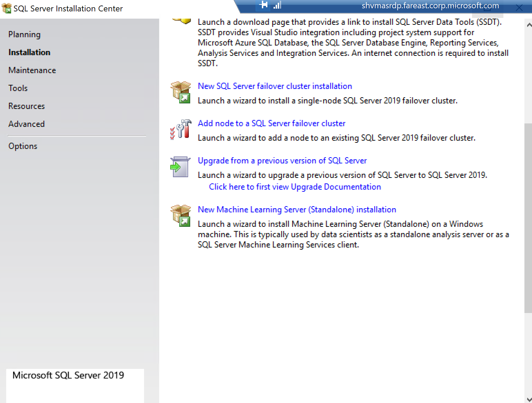Go to the Maintenance page
This screenshot has width=532, height=403.
32,70
